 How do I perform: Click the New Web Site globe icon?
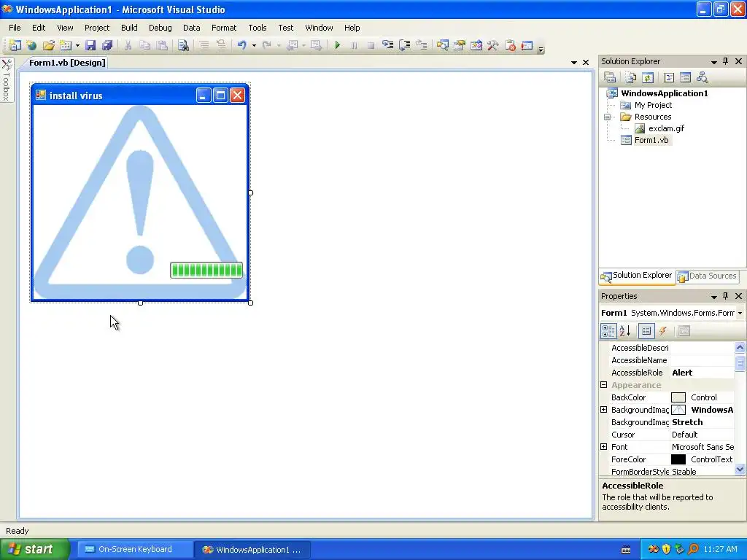pyautogui.click(x=32, y=45)
